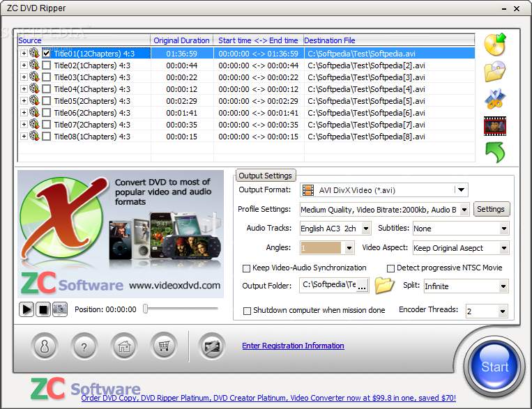This screenshot has width=532, height=409.
Task: Expand Title01 chapter tree
Action: tap(24, 53)
